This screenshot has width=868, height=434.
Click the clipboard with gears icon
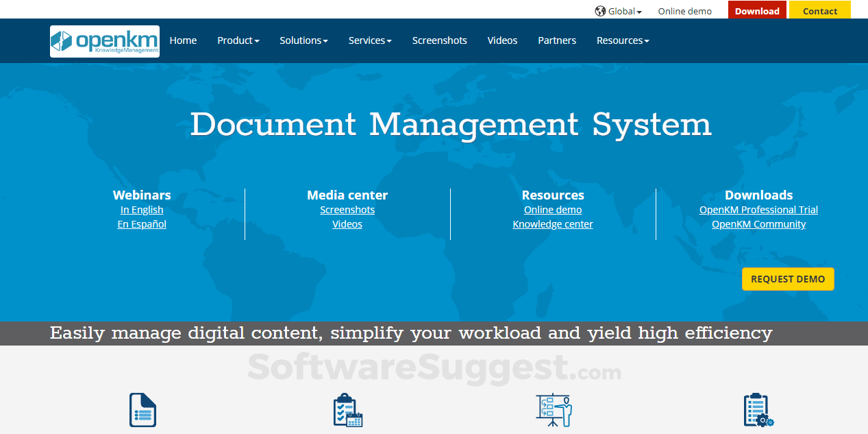click(x=758, y=410)
